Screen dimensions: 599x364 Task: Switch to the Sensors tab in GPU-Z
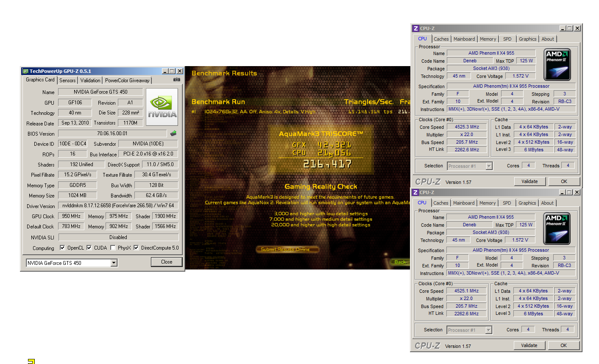coord(67,80)
